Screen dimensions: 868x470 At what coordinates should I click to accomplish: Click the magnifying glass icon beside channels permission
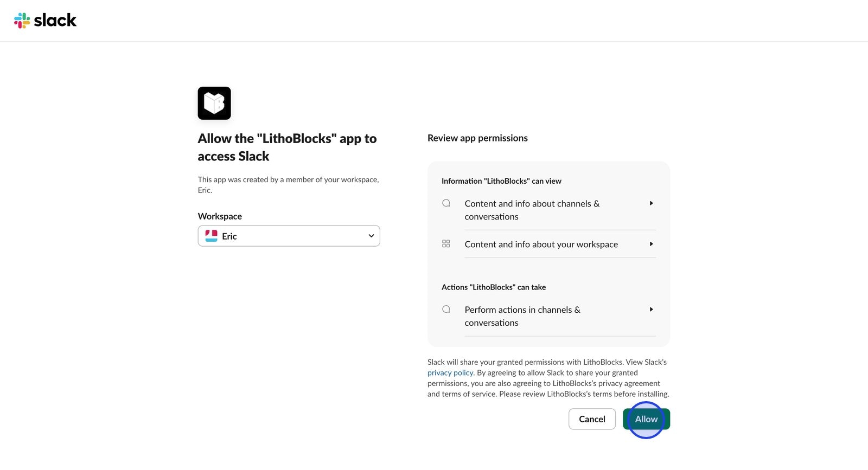pos(446,202)
